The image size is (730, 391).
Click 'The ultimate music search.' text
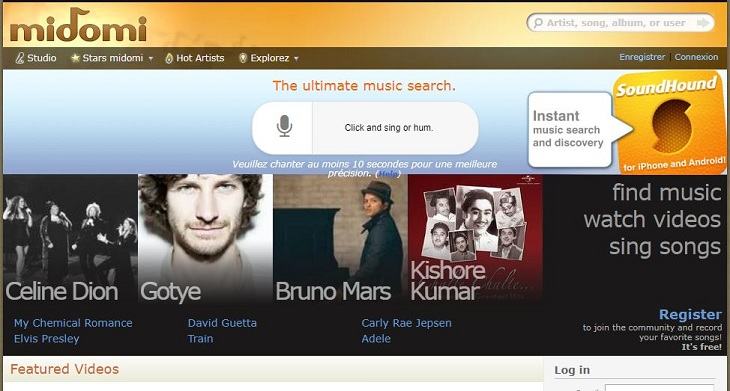(364, 86)
